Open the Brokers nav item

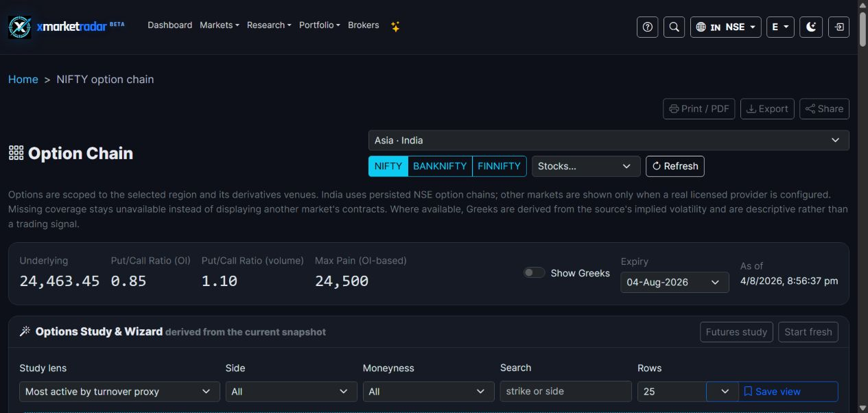pyautogui.click(x=364, y=25)
